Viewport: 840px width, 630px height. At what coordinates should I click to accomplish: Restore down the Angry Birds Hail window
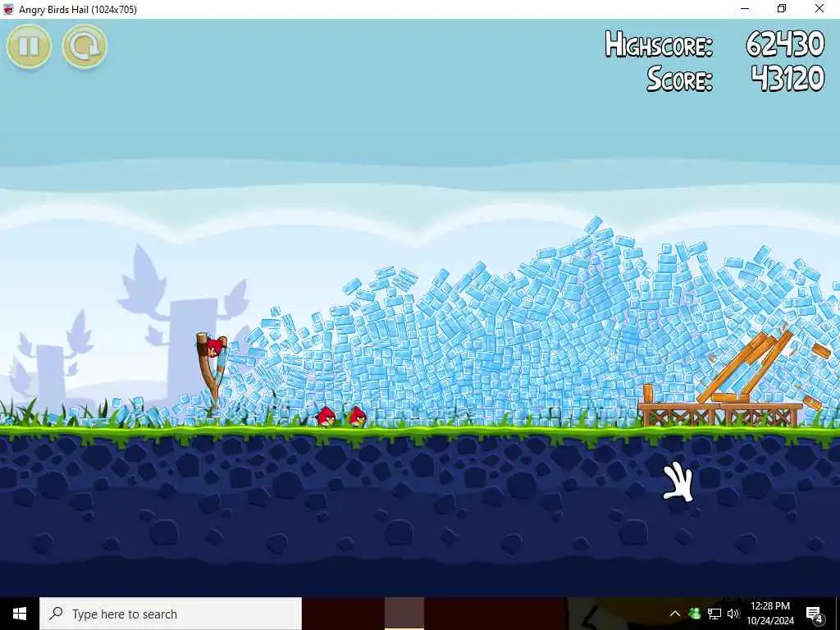(782, 8)
